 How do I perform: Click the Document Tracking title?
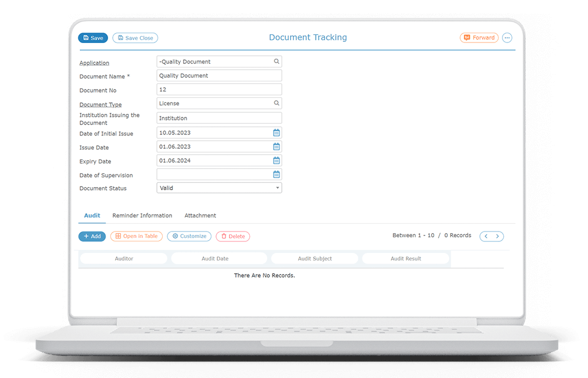tap(308, 38)
